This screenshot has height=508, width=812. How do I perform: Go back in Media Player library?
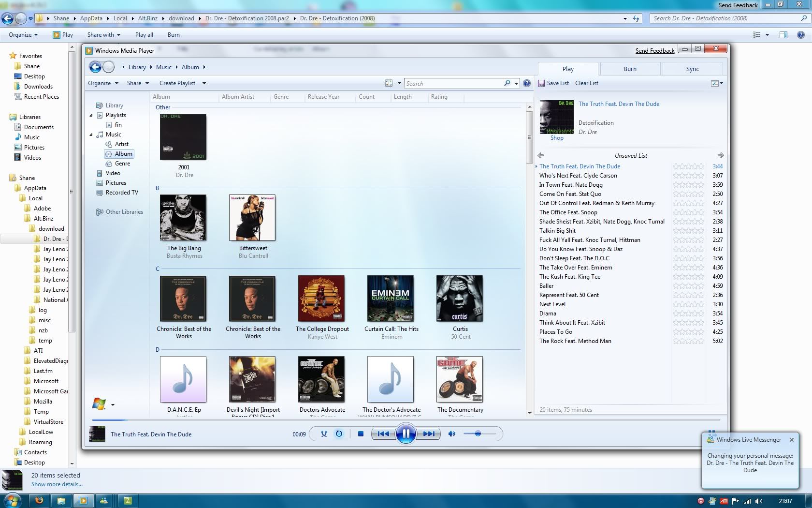95,67
